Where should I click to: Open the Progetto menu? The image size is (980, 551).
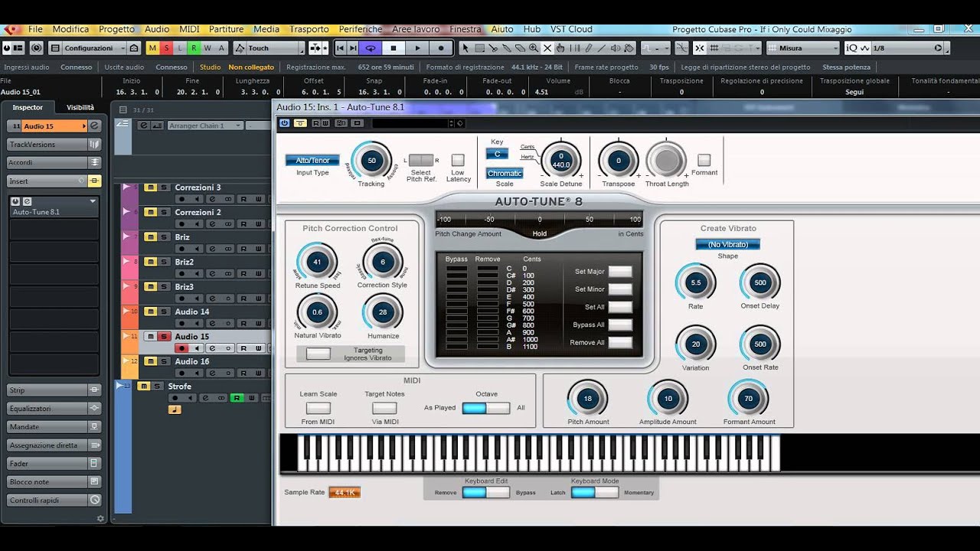click(117, 29)
